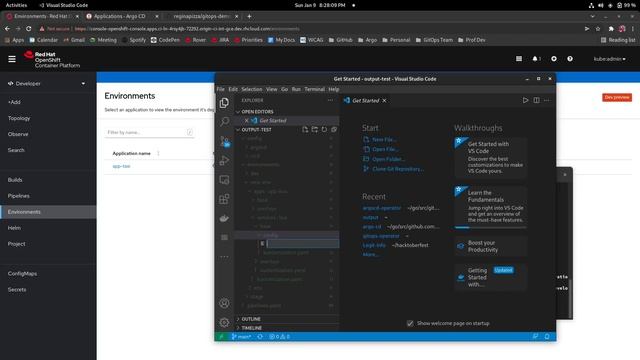Image resolution: width=640 pixels, height=360 pixels.
Task: Open the Accounts menu in VS Code
Action: tap(224, 303)
